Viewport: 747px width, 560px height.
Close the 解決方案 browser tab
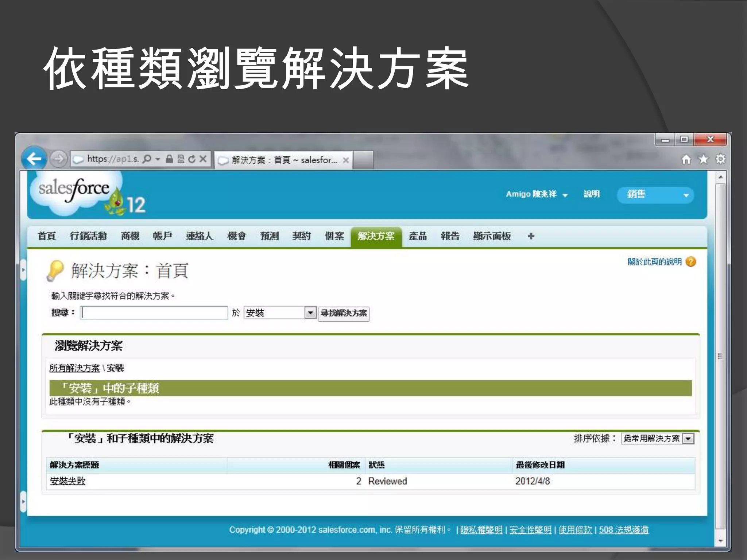346,160
